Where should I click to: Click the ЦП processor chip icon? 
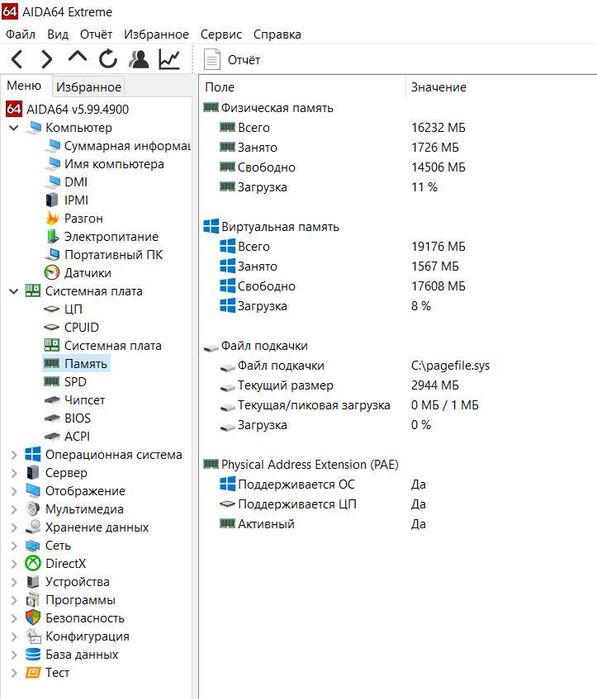(52, 309)
